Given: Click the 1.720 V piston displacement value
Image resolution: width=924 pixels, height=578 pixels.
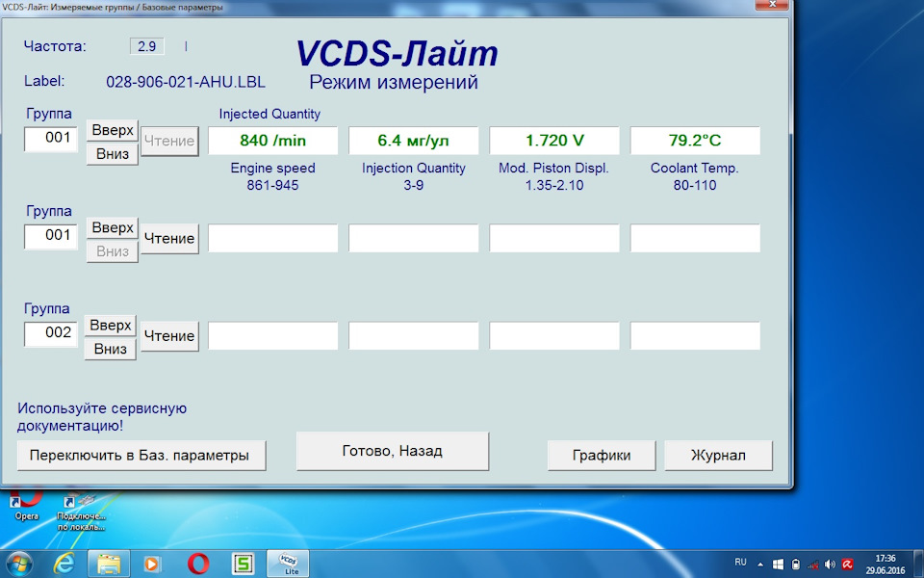Looking at the screenshot, I should [x=554, y=141].
